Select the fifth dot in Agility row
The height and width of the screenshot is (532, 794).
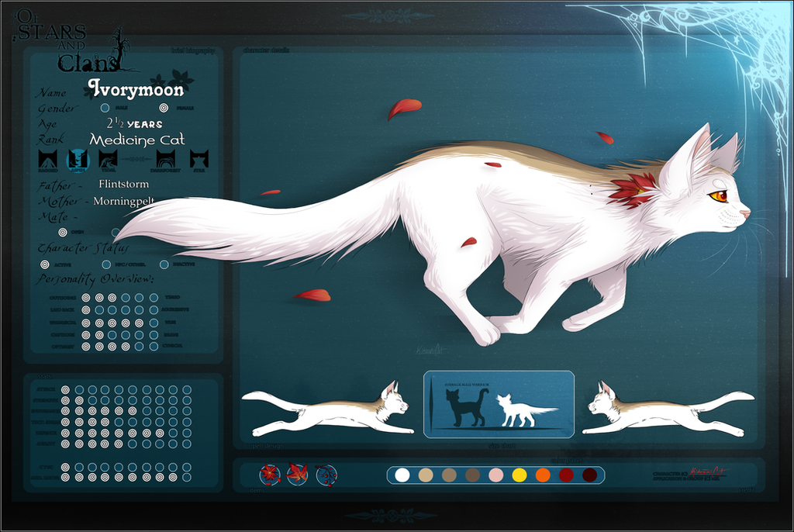pyautogui.click(x=119, y=444)
